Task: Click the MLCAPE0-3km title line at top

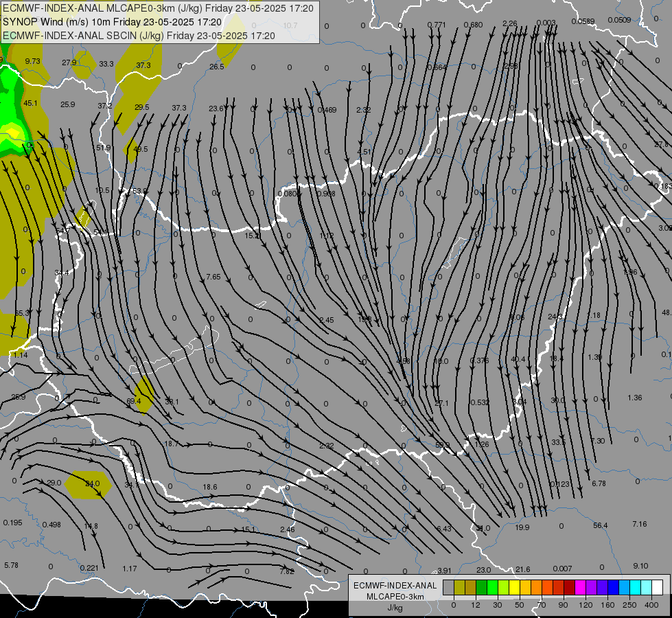Action: [159, 8]
